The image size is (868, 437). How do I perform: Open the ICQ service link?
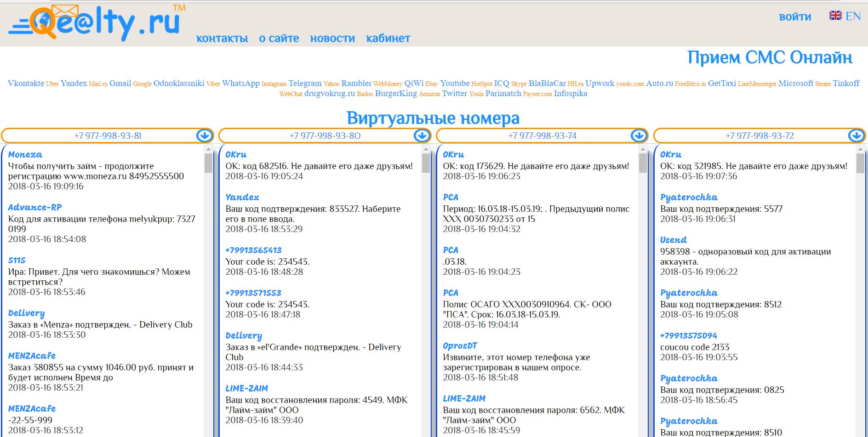[502, 83]
